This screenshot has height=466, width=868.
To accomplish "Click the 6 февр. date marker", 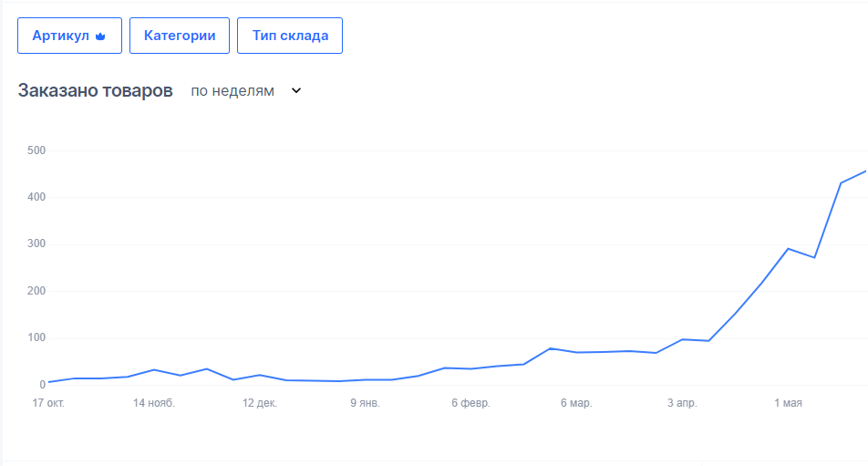I will [470, 403].
